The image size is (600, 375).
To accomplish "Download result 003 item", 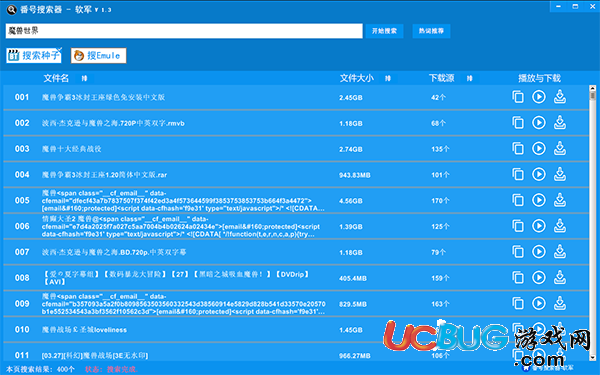I will (560, 148).
